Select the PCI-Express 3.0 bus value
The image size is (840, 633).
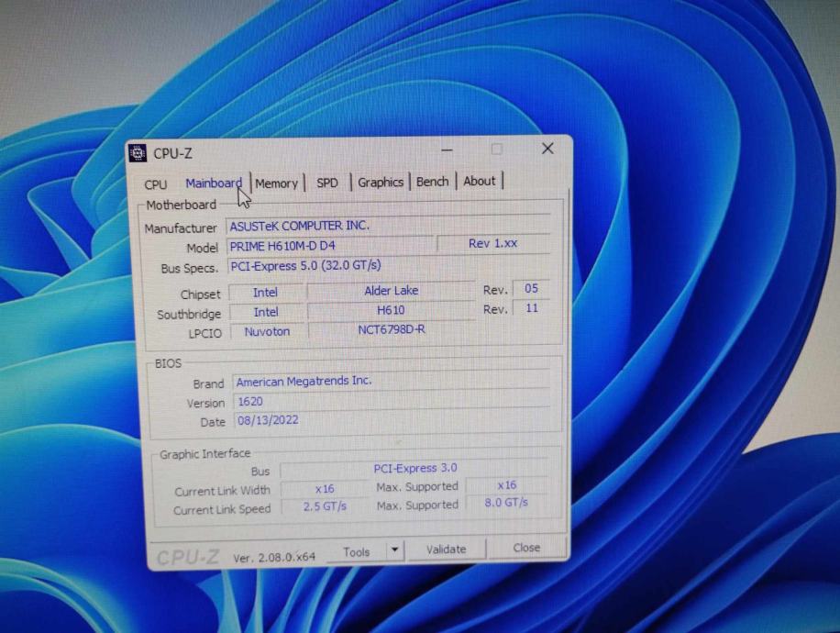[x=415, y=469]
